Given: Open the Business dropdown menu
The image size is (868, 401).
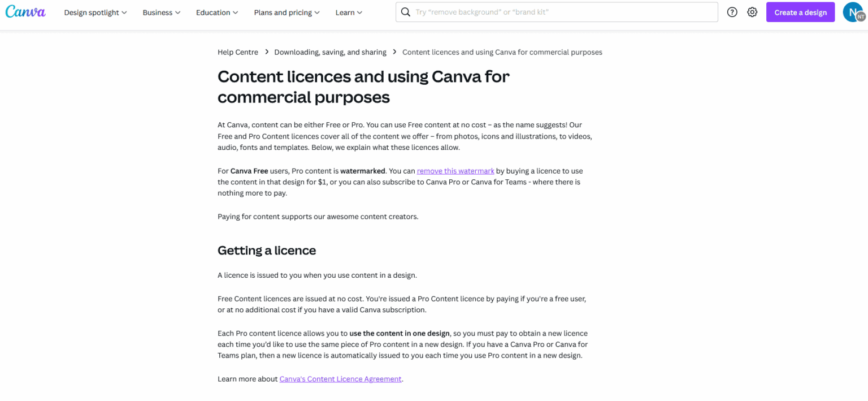Looking at the screenshot, I should [161, 12].
